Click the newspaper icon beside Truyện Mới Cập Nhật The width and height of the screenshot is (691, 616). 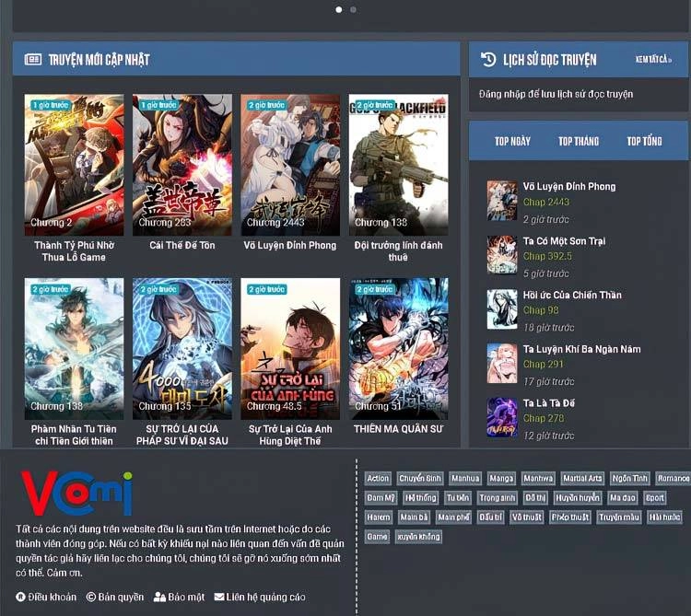pos(33,60)
